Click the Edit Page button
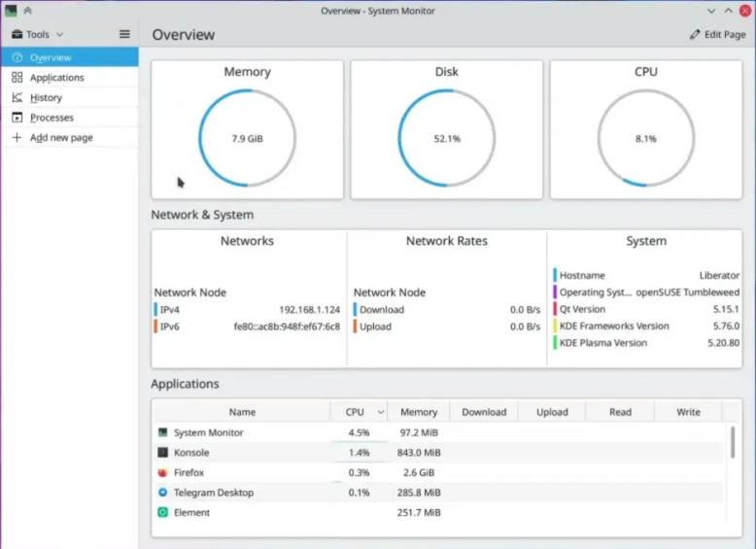The height and width of the screenshot is (549, 756). point(717,34)
